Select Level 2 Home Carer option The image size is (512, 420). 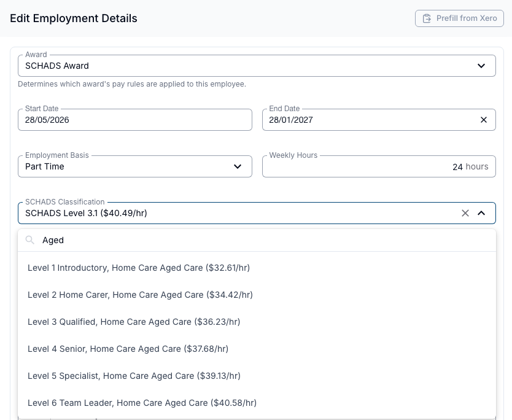coord(257,295)
